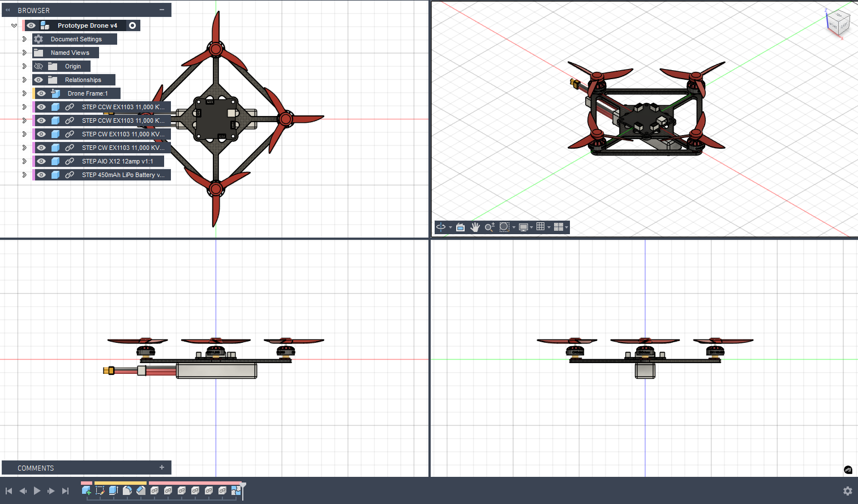Image resolution: width=858 pixels, height=504 pixels.
Task: Click the Look At camera icon
Action: tap(460, 227)
